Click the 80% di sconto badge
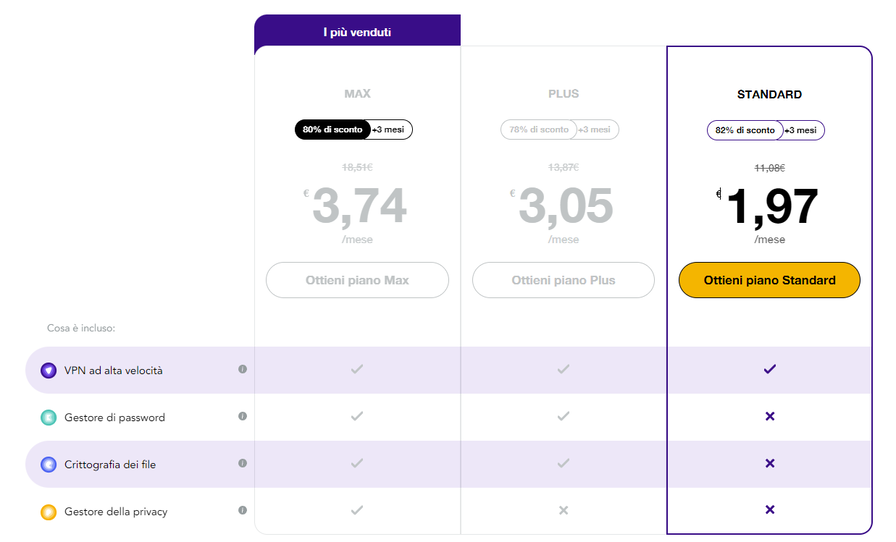Screen dimensions: 896x542 (333, 130)
